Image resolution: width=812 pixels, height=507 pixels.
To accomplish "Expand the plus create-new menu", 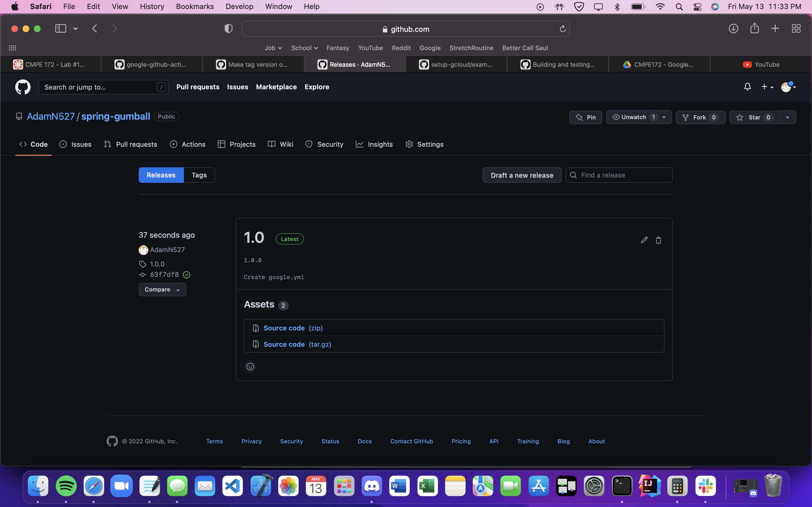I will click(767, 87).
